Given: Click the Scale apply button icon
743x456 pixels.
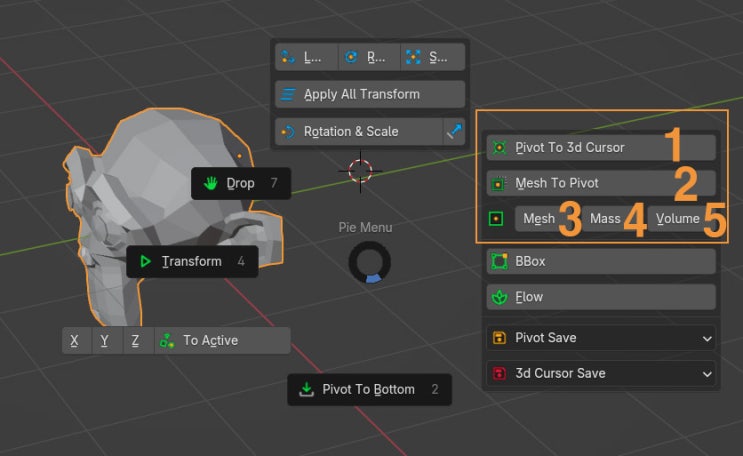Looking at the screenshot, I should tap(414, 57).
